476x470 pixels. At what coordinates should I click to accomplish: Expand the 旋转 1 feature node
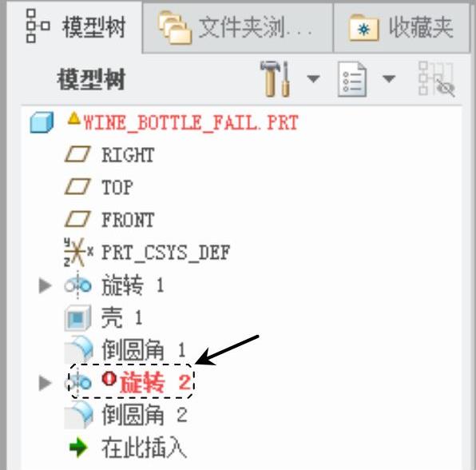pyautogui.click(x=46, y=286)
